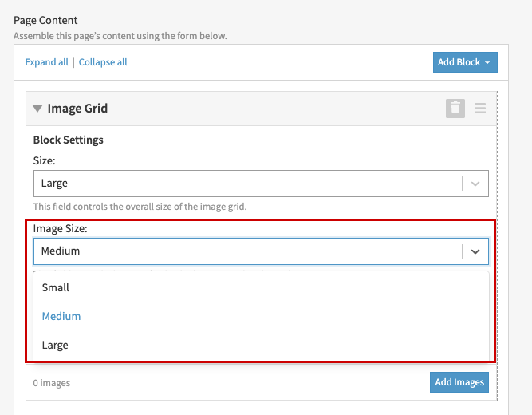This screenshot has height=415, width=532.
Task: Pick Large from the Image Size option list
Action: (55, 345)
